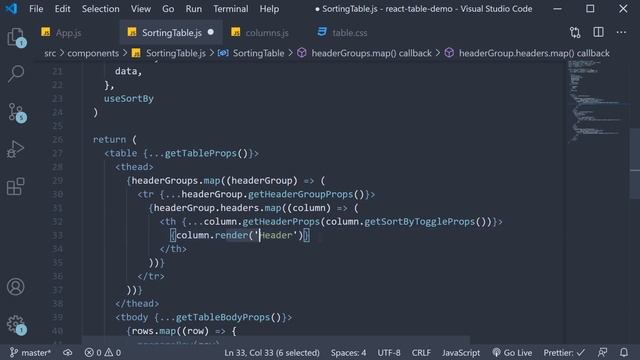Open the Explorer view in the activity bar
Screen dimensions: 640x360
pyautogui.click(x=16, y=37)
